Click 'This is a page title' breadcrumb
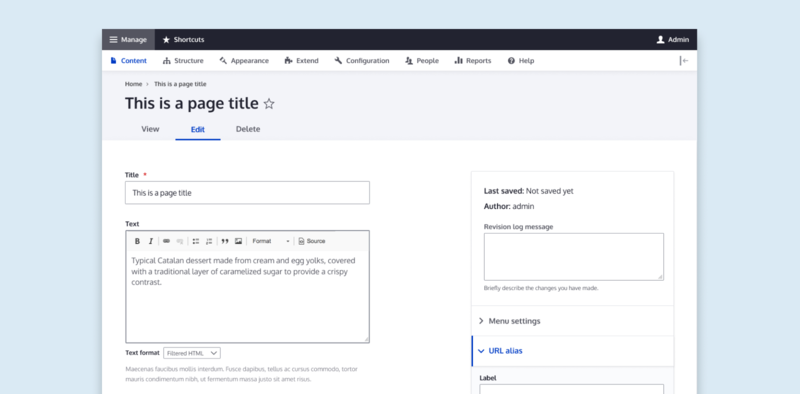This screenshot has height=394, width=800. click(x=180, y=84)
